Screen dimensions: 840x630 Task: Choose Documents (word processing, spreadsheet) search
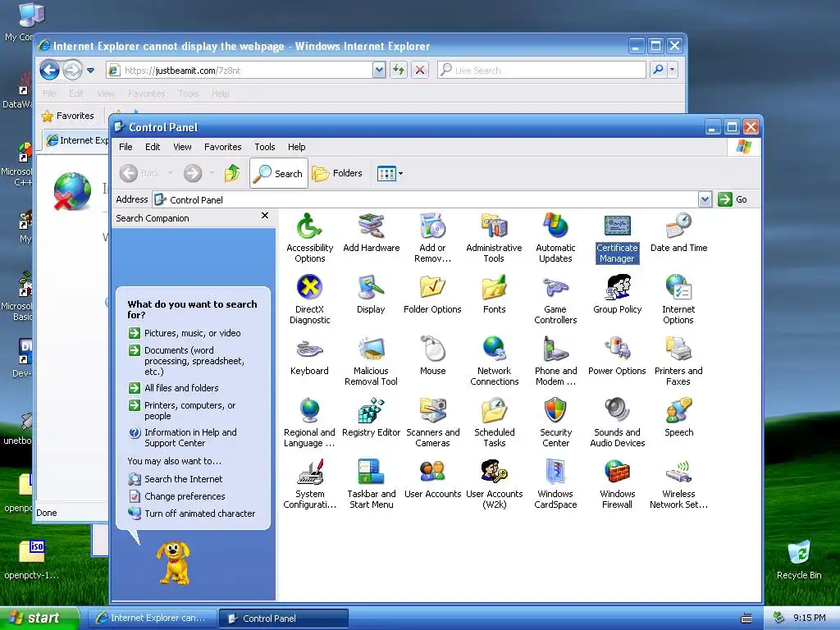click(186, 361)
